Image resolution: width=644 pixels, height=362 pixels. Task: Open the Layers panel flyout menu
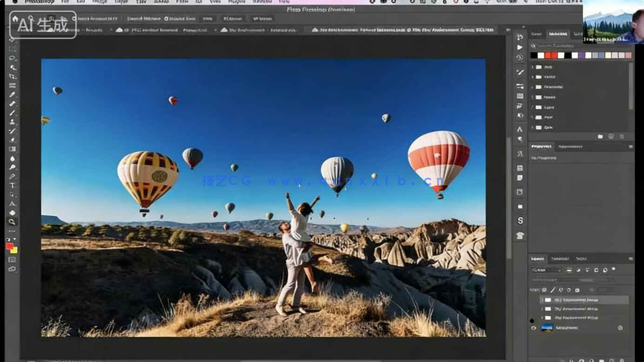pos(631,259)
